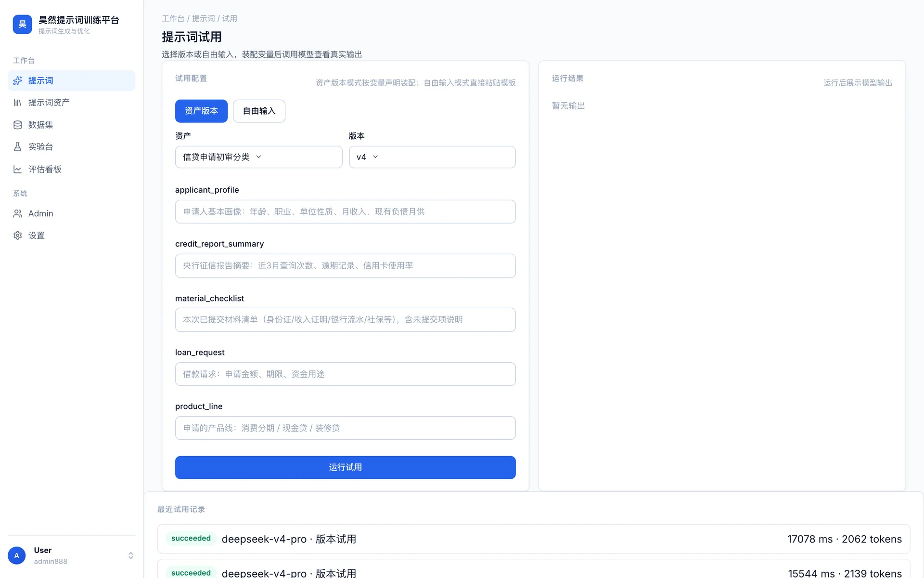This screenshot has height=578, width=924.
Task: Click the gear icon beside 设置
Action: (18, 236)
